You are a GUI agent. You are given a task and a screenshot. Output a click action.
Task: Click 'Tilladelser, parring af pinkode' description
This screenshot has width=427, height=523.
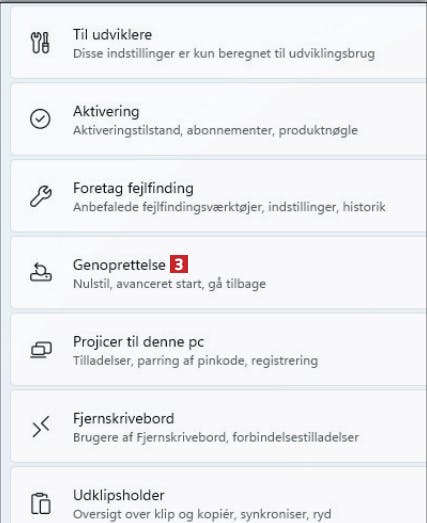click(159, 361)
